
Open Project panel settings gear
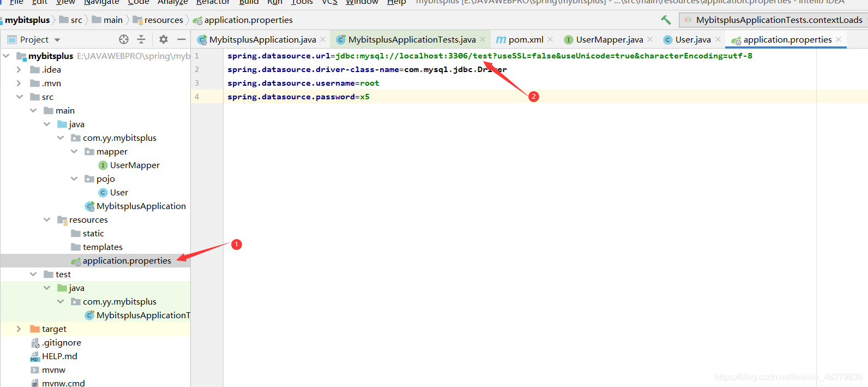coord(164,39)
